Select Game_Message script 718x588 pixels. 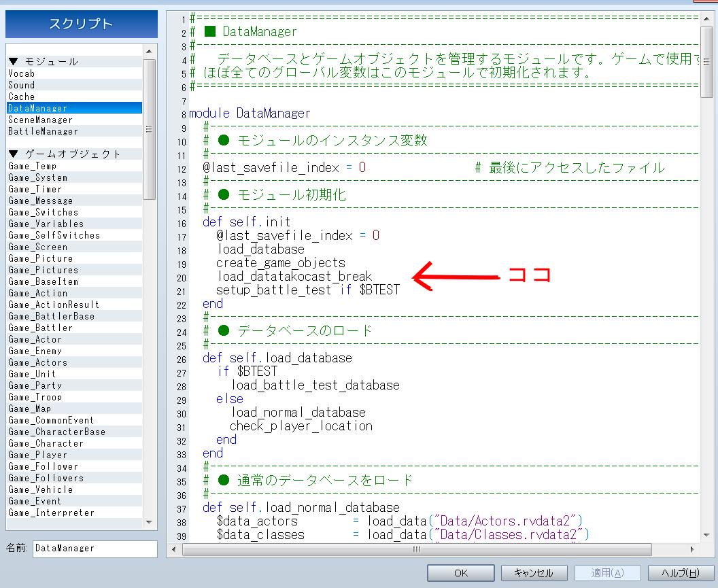click(75, 201)
